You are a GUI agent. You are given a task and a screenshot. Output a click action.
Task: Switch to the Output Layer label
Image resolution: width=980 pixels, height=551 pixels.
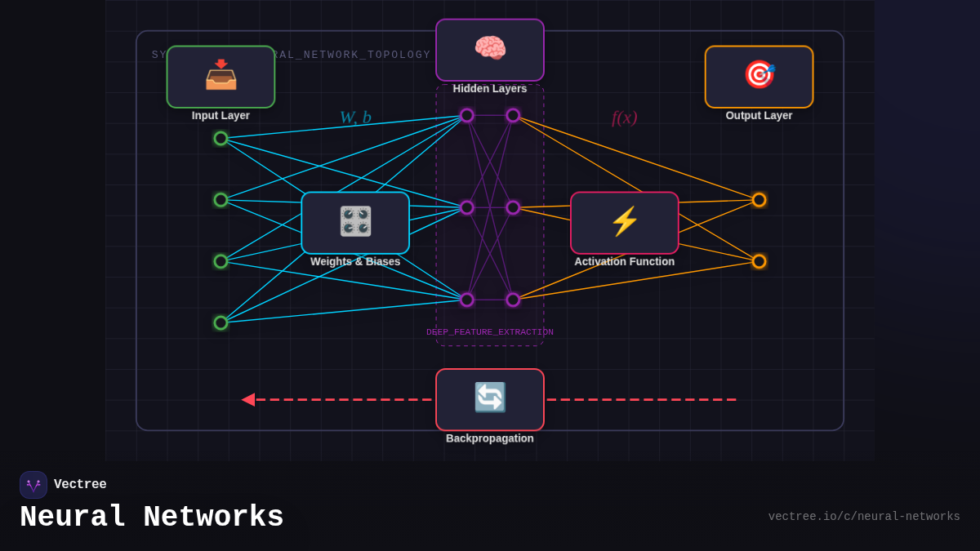tap(758, 115)
